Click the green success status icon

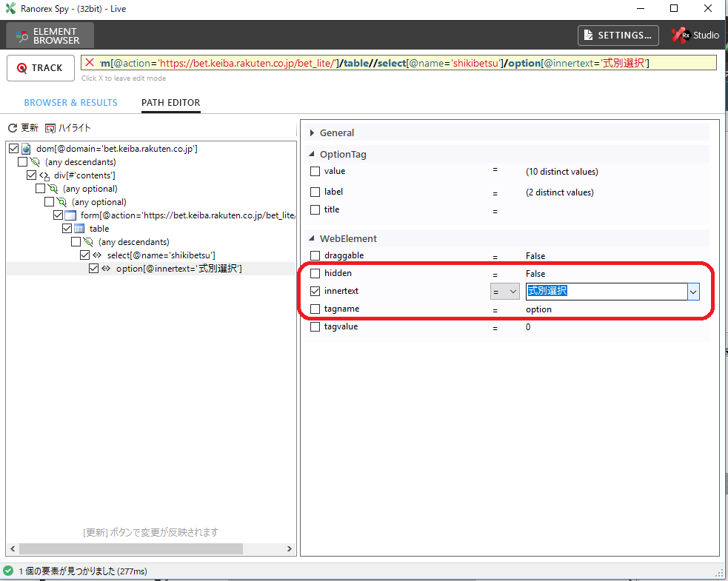pyautogui.click(x=8, y=571)
